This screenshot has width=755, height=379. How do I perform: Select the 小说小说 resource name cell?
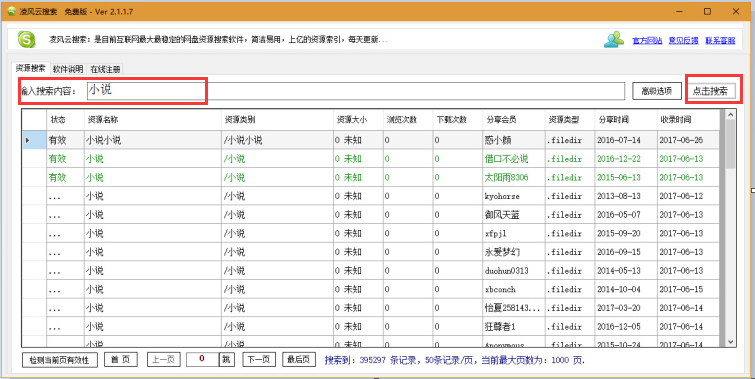tap(153, 141)
